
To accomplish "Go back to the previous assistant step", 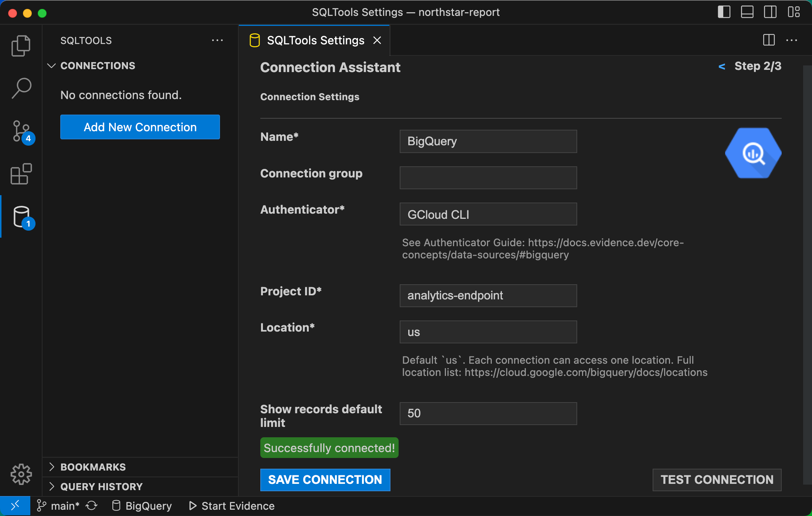I will click(721, 67).
